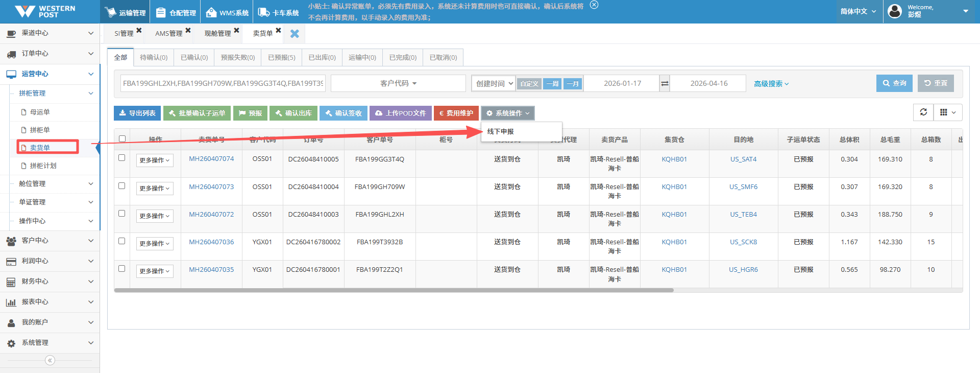Open the column grid settings icon
The height and width of the screenshot is (373, 980).
(948, 112)
